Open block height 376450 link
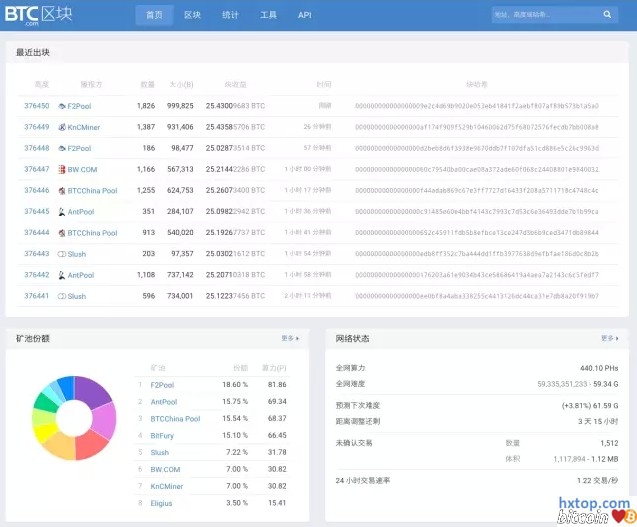This screenshot has height=527, width=637. click(x=36, y=106)
